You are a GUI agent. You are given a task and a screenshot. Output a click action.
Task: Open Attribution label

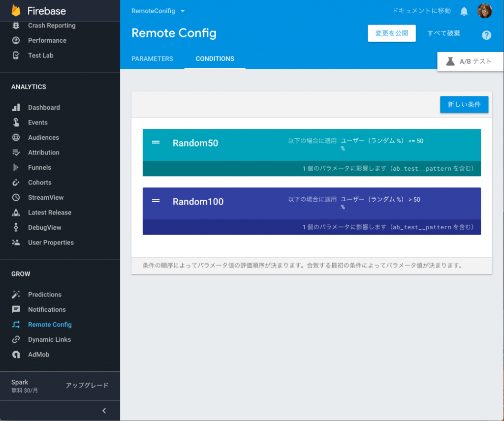pyautogui.click(x=43, y=152)
